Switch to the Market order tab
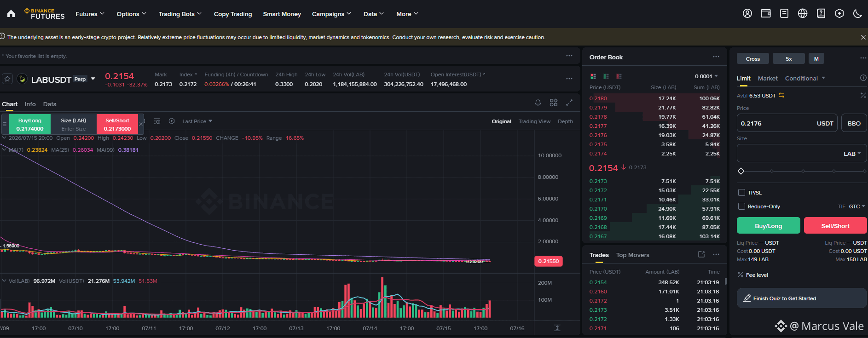The width and height of the screenshot is (868, 338). pos(768,79)
